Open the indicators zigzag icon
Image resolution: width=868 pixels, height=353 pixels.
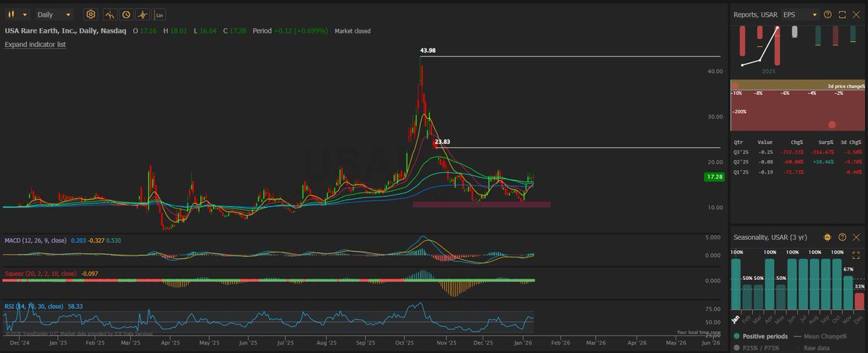coord(109,14)
